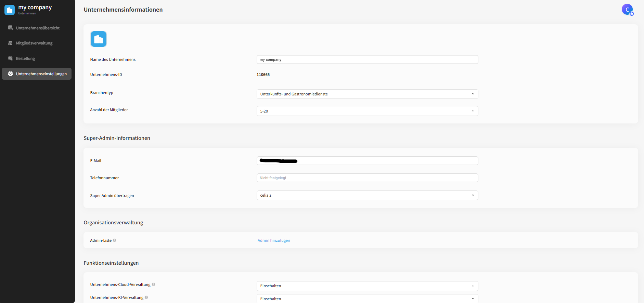Click the large company logo image
The height and width of the screenshot is (303, 644).
99,39
